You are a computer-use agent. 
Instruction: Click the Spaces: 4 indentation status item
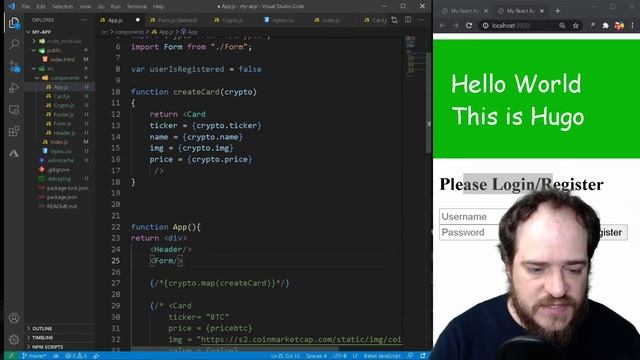pyautogui.click(x=316, y=356)
